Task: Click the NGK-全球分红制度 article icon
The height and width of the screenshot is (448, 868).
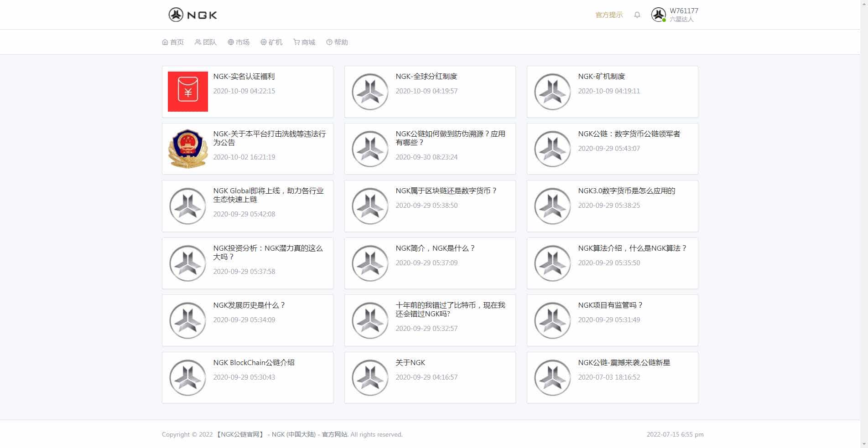Action: [370, 92]
